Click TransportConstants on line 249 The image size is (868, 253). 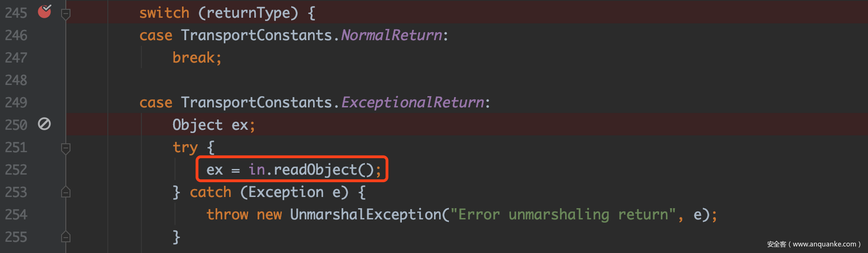coord(256,103)
